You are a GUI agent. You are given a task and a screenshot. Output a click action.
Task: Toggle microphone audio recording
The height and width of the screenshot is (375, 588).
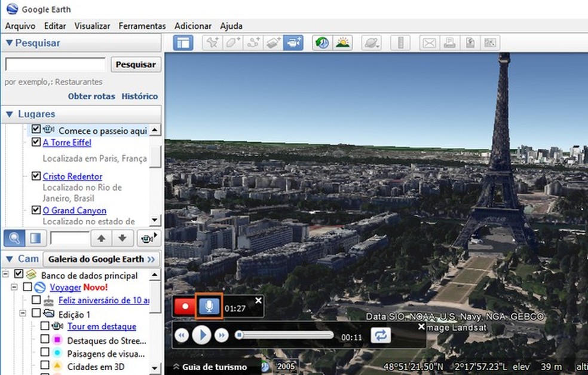click(210, 306)
